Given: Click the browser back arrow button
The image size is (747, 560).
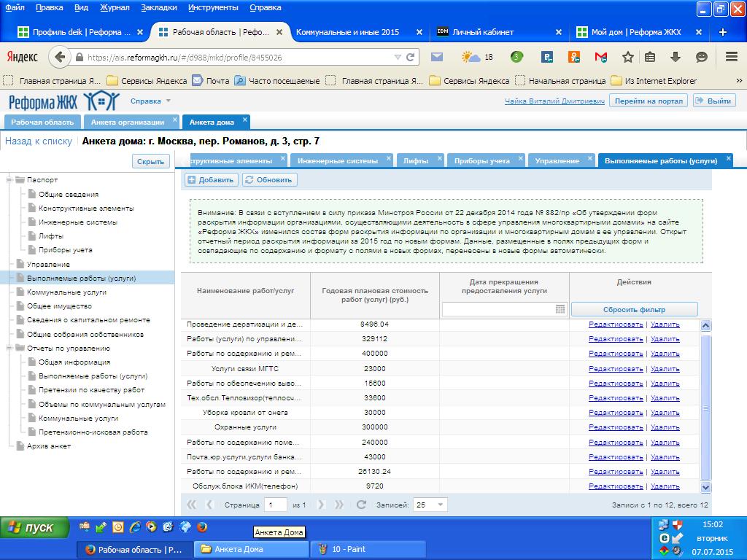Looking at the screenshot, I should click(x=60, y=57).
